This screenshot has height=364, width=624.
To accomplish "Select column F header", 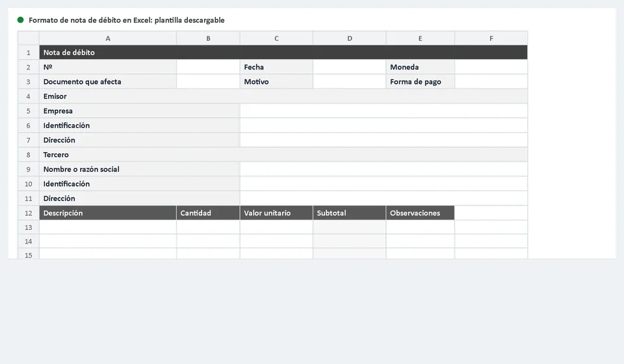I will (x=491, y=38).
